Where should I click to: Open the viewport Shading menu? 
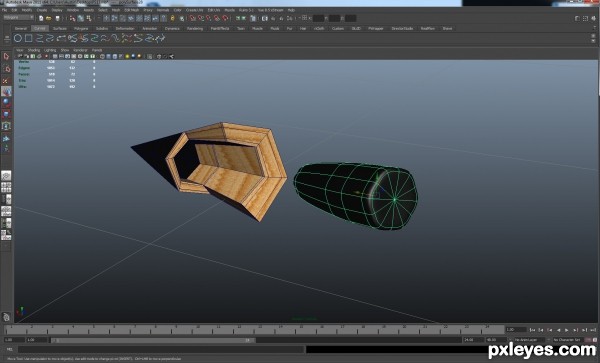click(x=34, y=50)
